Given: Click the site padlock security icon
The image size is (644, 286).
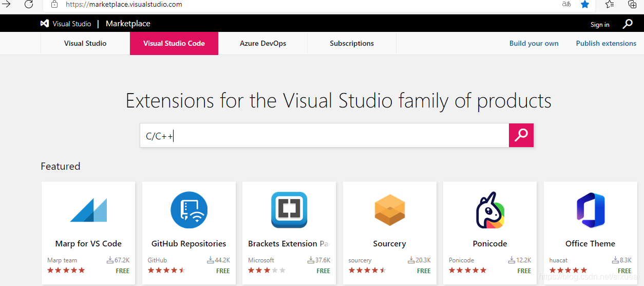Looking at the screenshot, I should pyautogui.click(x=54, y=4).
